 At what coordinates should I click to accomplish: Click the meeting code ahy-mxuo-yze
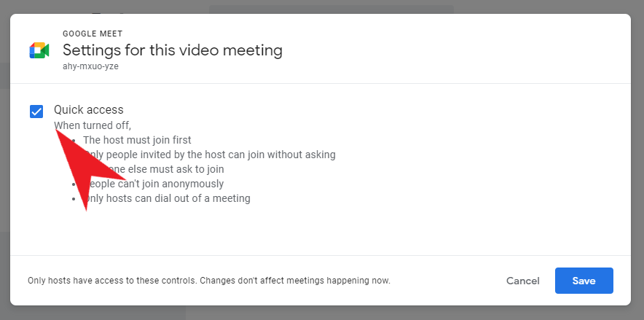[x=90, y=66]
